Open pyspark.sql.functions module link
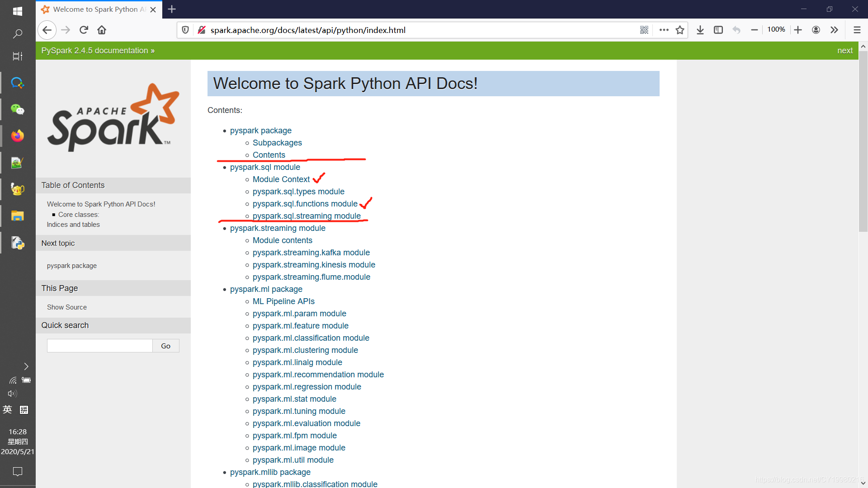 305,203
